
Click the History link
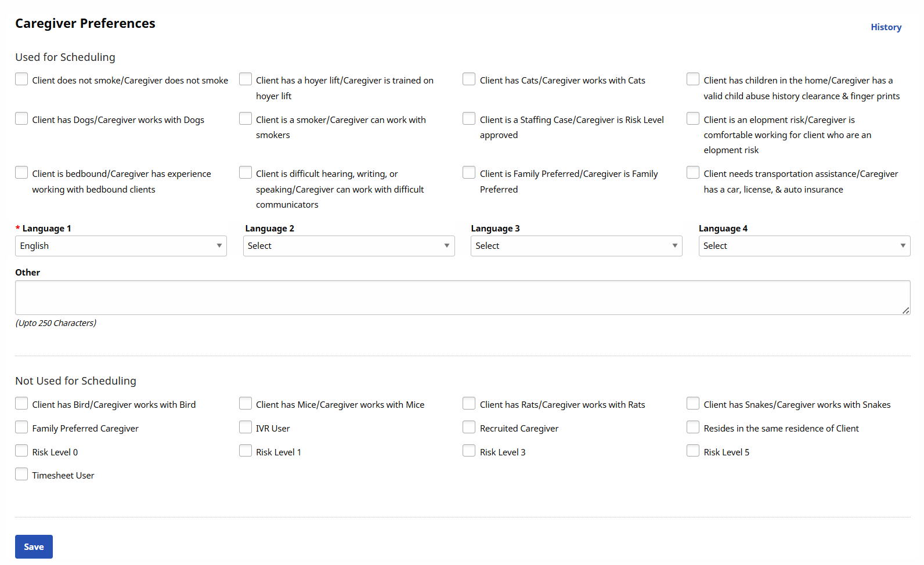886,27
